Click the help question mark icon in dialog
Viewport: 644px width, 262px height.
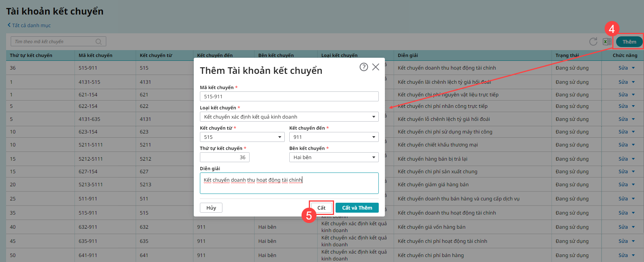click(x=364, y=67)
